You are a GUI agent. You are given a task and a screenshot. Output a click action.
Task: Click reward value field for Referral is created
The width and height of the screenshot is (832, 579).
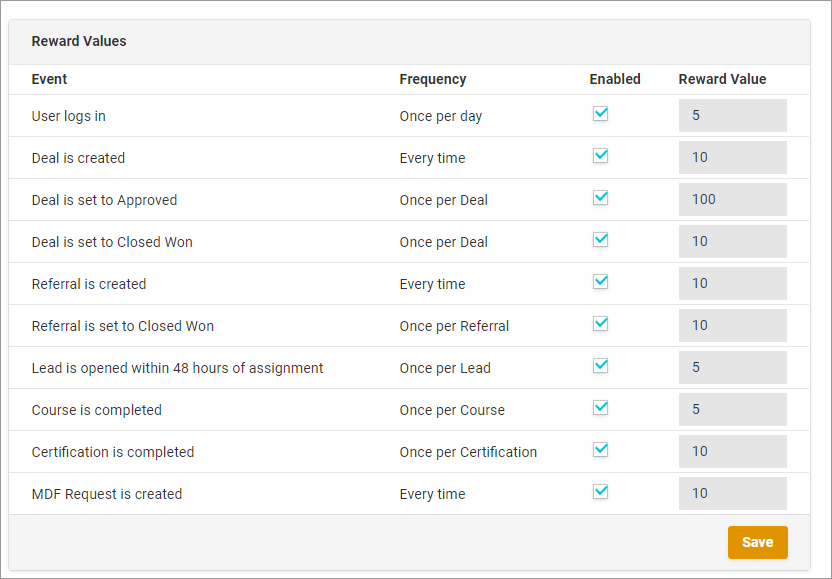click(733, 283)
